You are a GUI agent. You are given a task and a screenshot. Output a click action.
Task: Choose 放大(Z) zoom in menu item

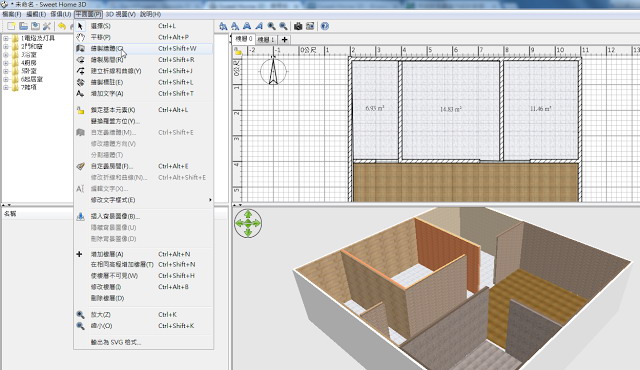pos(143,315)
